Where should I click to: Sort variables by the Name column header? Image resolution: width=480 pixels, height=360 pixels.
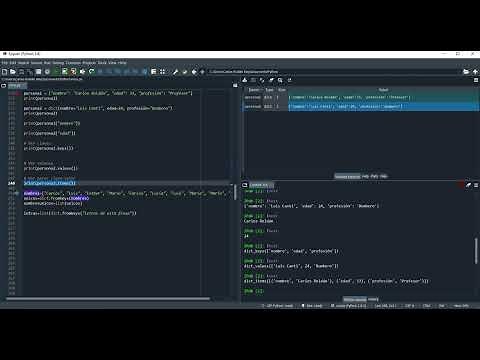[253, 90]
